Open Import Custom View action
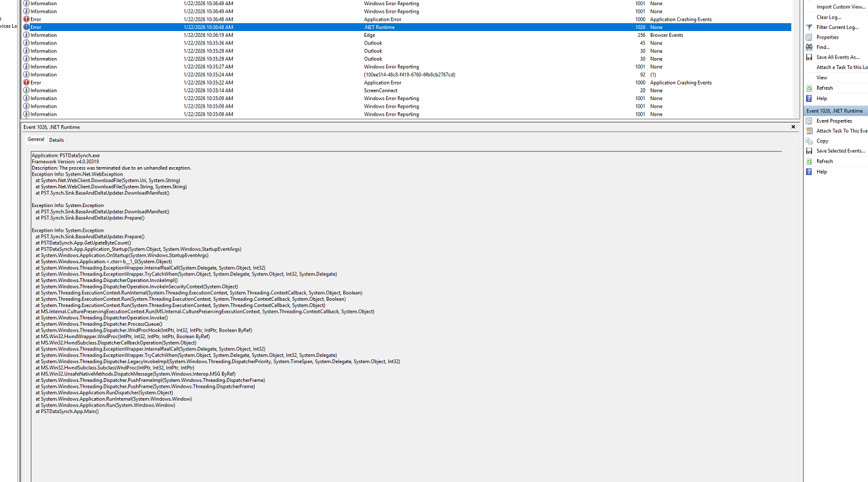The height and width of the screenshot is (482, 868). point(841,6)
